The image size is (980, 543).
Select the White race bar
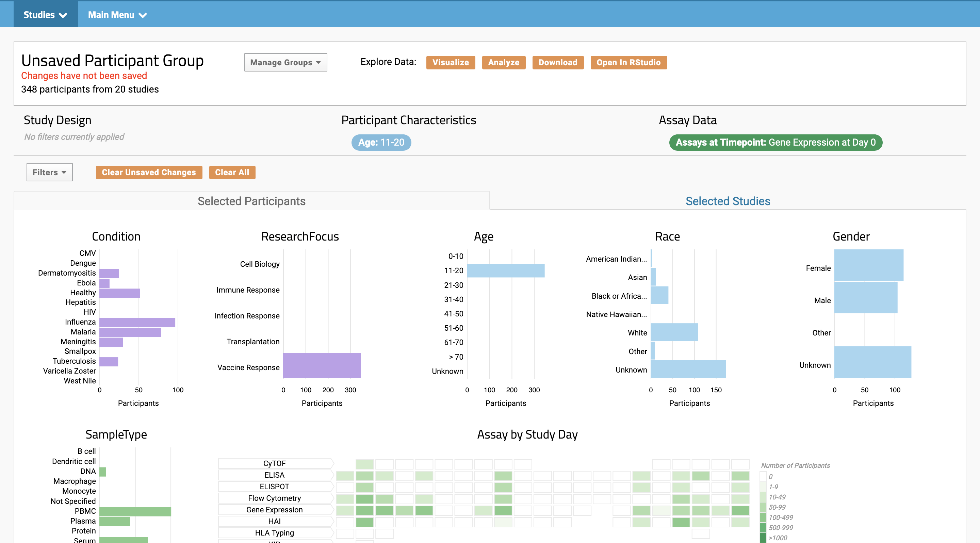674,332
